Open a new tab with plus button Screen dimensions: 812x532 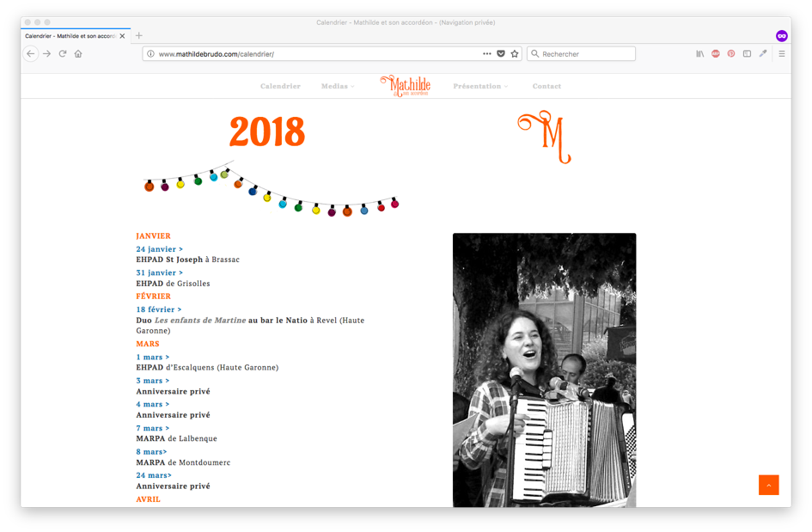coord(139,36)
